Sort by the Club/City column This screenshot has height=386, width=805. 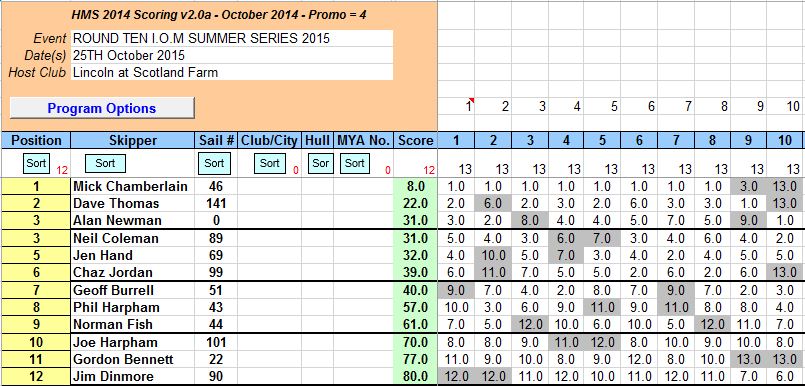[x=270, y=163]
